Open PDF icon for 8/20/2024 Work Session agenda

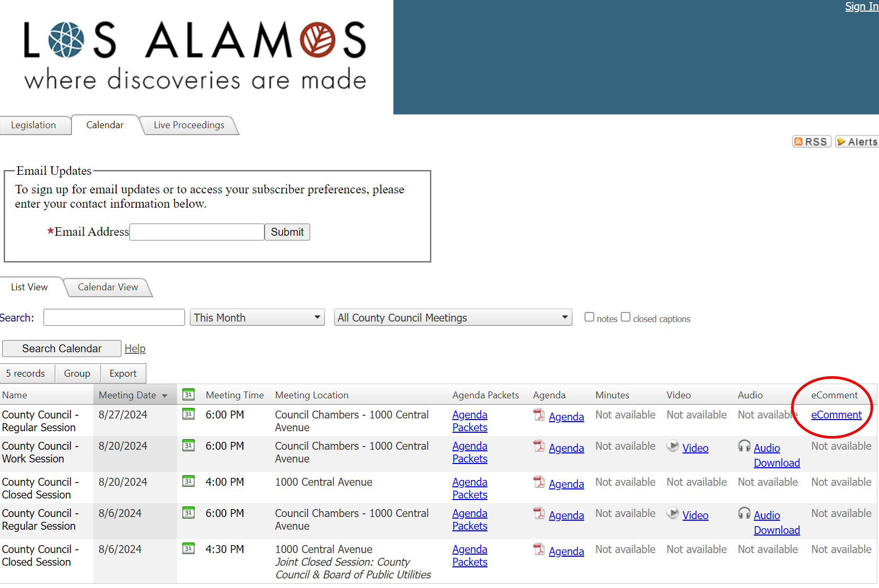click(539, 446)
